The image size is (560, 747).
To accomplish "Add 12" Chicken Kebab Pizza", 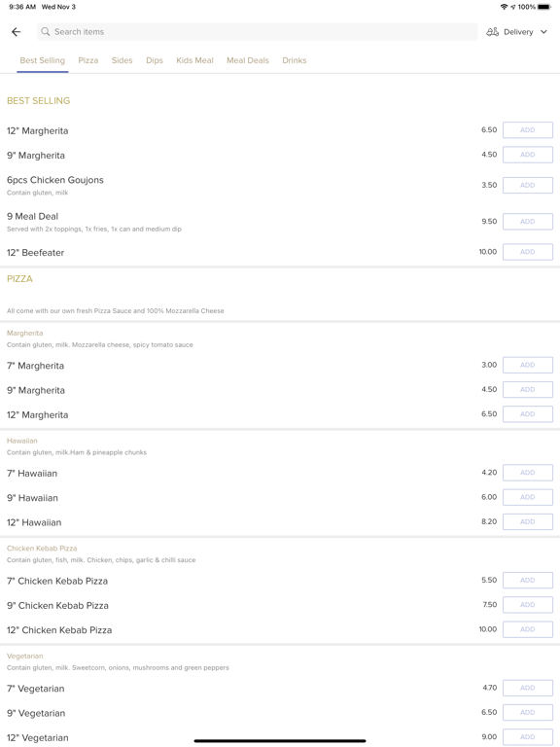I will pyautogui.click(x=528, y=629).
